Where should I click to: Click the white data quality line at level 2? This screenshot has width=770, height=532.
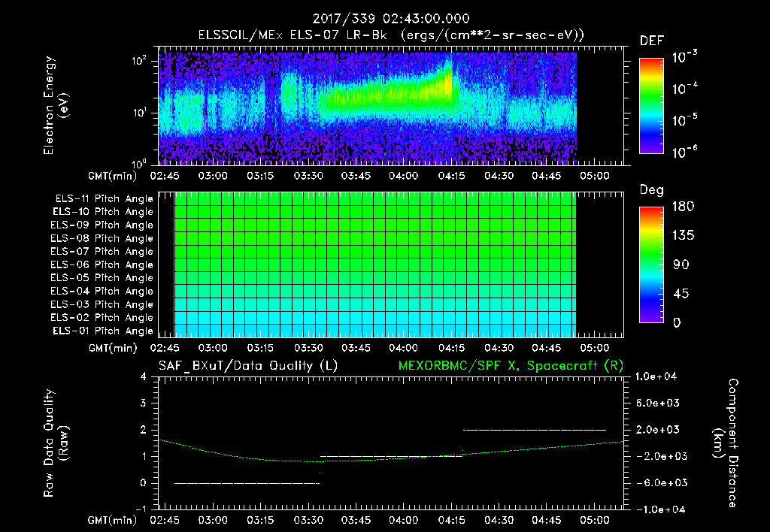[x=535, y=430]
